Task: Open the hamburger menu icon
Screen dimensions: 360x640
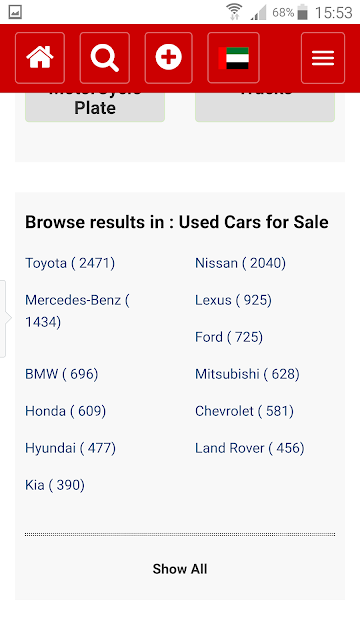Action: (x=323, y=58)
